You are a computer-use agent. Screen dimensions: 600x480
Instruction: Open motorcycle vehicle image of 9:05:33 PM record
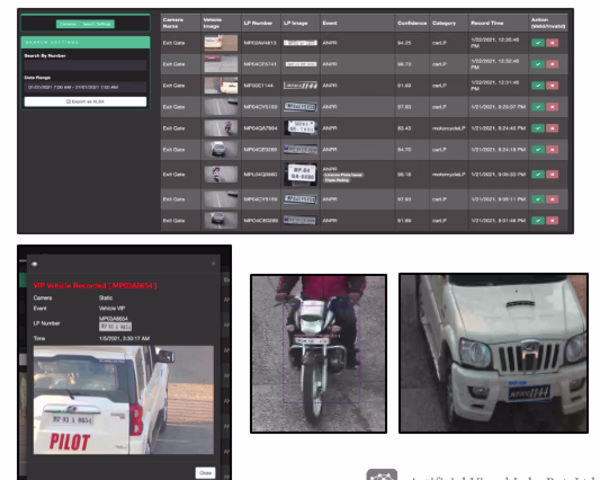point(221,174)
